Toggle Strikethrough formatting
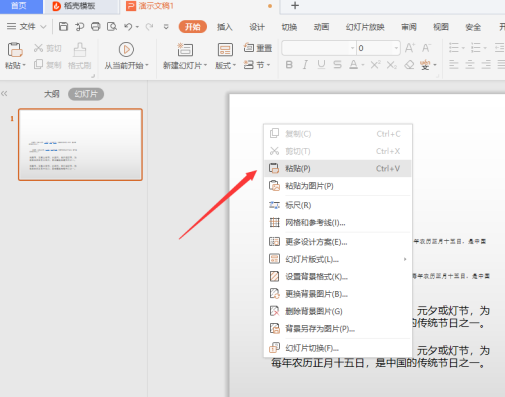The width and height of the screenshot is (505, 397). [337, 65]
